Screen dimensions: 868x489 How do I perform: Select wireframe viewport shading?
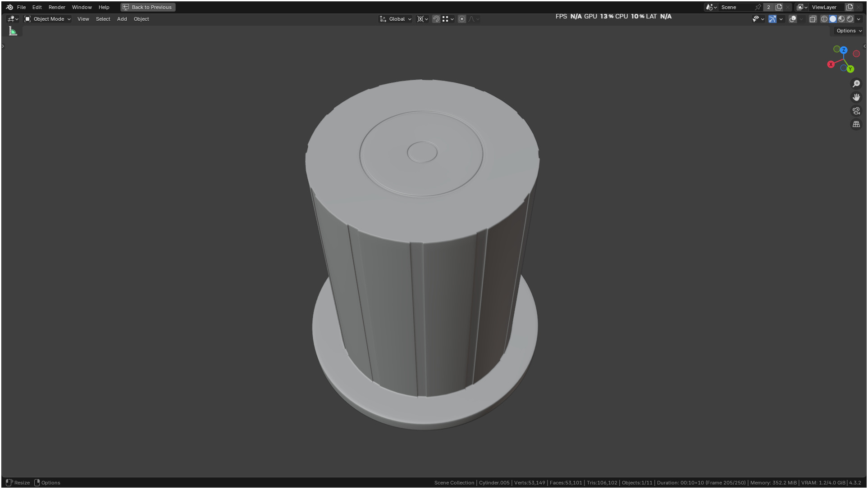[824, 19]
